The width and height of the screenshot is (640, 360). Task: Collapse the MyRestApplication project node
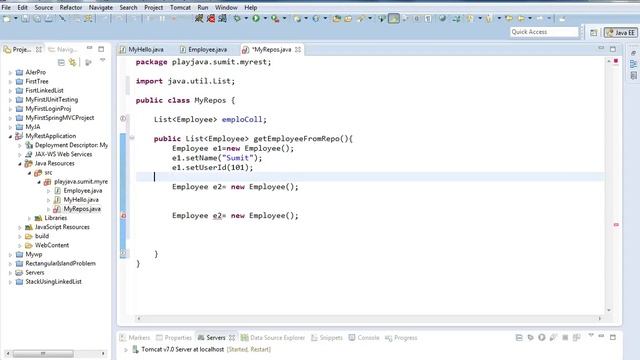click(10, 136)
